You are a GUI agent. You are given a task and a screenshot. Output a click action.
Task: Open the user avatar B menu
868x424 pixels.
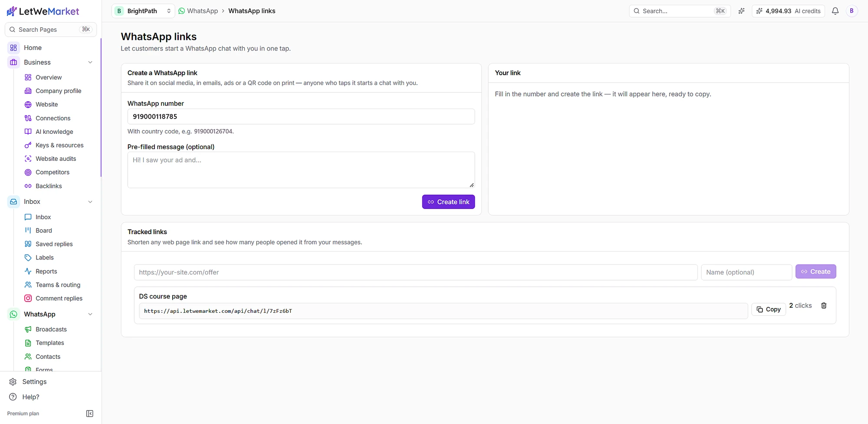[852, 11]
